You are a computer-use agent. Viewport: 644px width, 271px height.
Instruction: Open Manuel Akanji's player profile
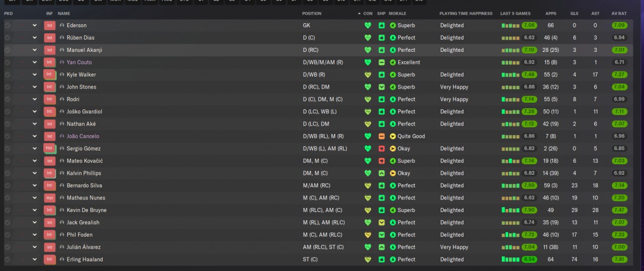85,50
